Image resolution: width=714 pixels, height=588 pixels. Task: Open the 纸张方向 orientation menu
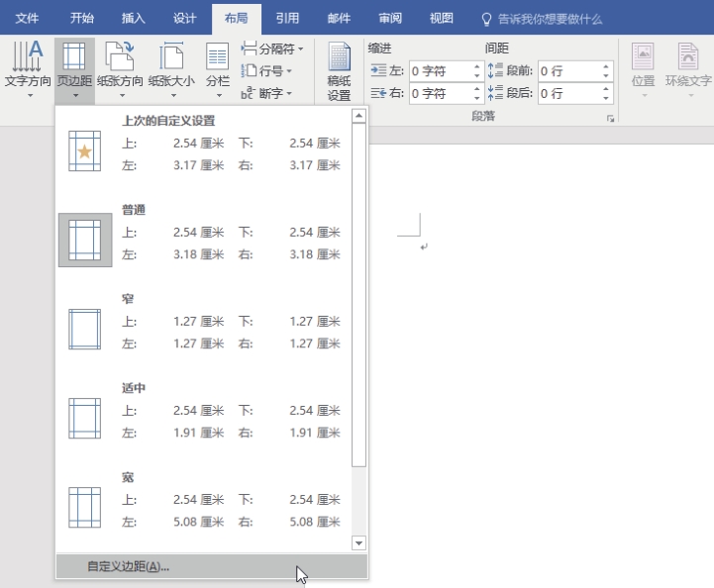pyautogui.click(x=120, y=69)
